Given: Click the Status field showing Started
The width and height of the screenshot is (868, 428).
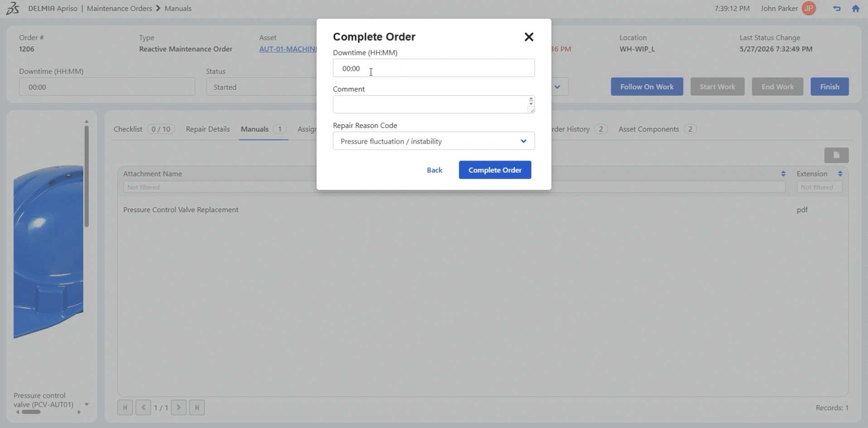Looking at the screenshot, I should [261, 87].
